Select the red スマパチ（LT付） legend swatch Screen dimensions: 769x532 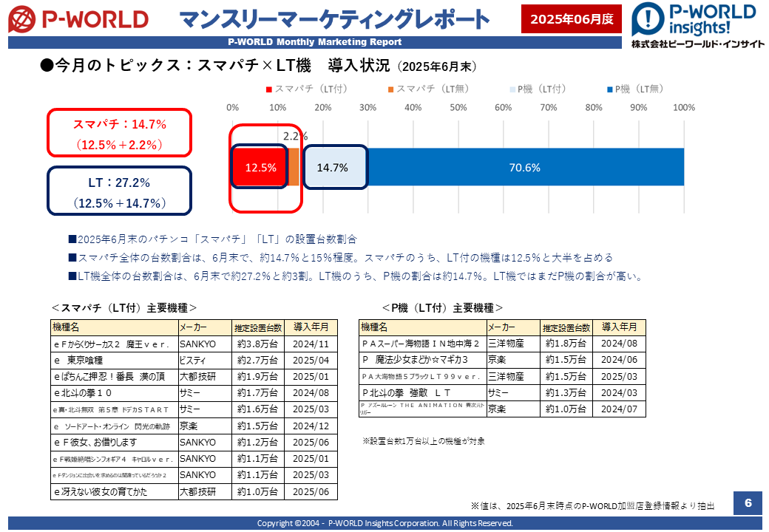268,89
